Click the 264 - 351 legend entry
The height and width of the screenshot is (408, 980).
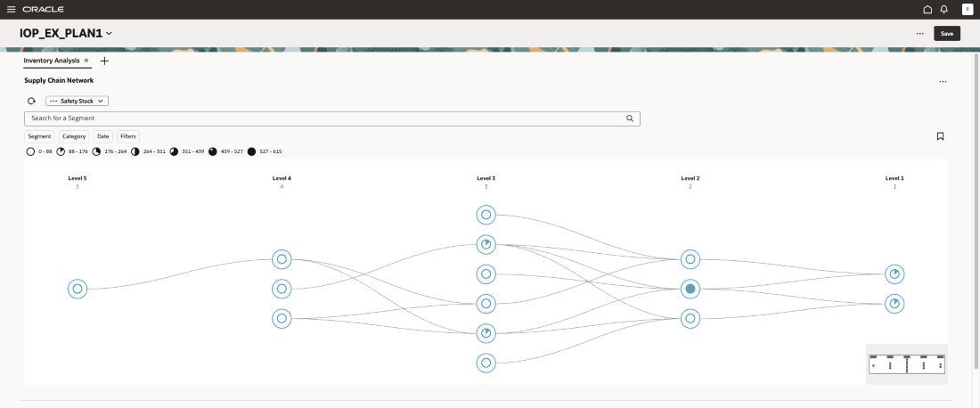point(148,151)
